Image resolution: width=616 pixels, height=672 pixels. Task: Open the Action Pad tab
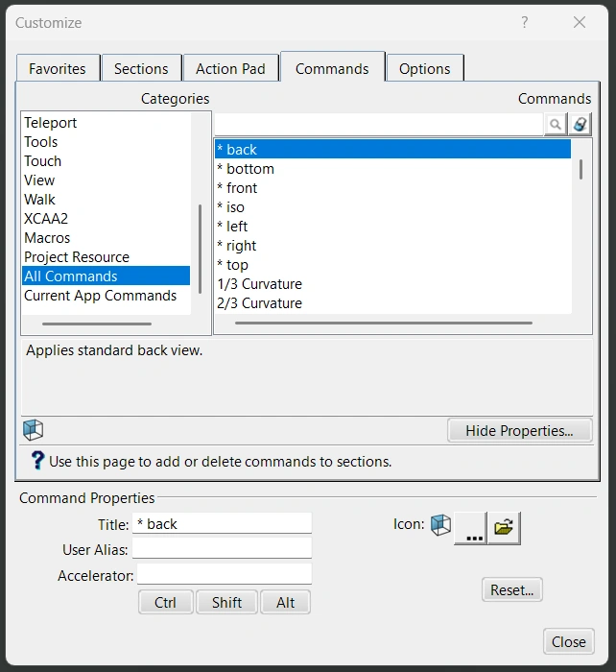tap(230, 69)
